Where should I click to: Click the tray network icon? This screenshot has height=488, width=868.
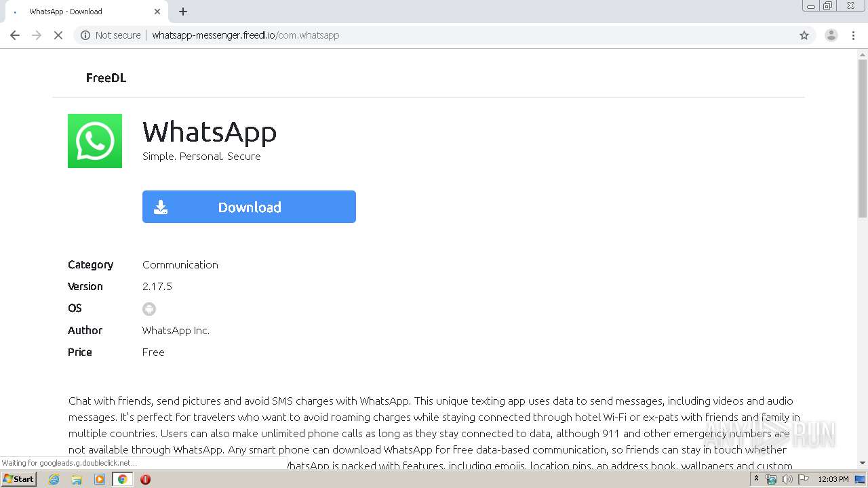point(771,479)
